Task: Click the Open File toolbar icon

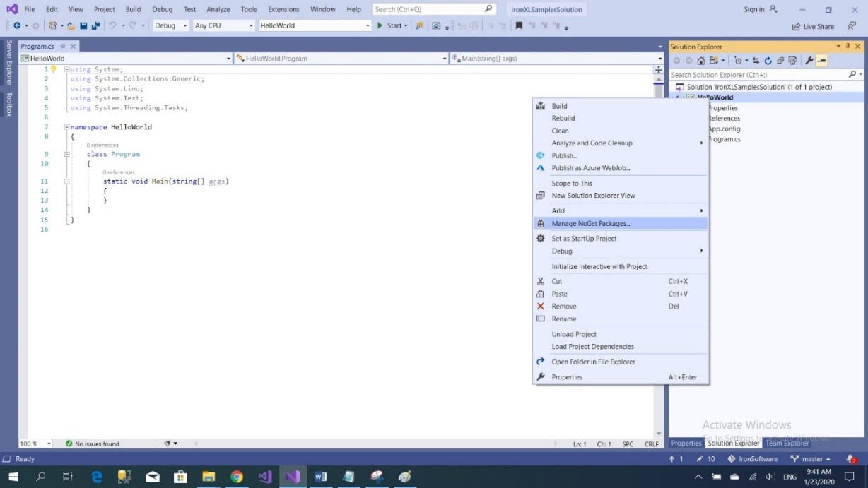Action: pyautogui.click(x=71, y=25)
